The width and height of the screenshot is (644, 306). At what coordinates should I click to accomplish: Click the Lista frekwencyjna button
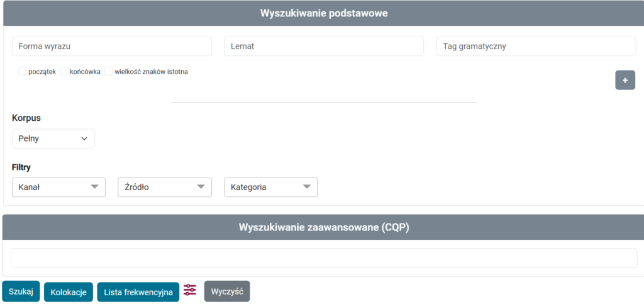point(138,292)
